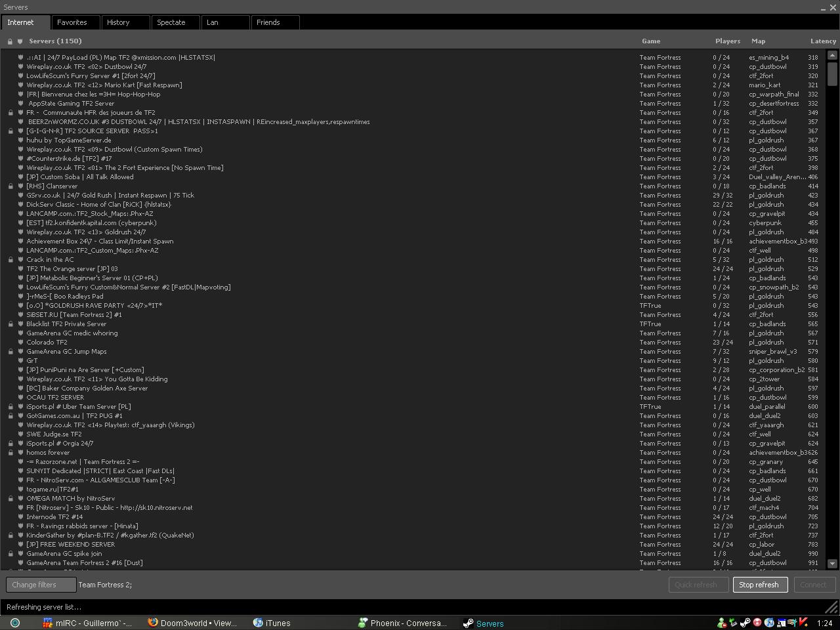Screen dimensions: 840x630
Task: Switch to Doom3world Firefox window in taskbar
Action: 192,623
